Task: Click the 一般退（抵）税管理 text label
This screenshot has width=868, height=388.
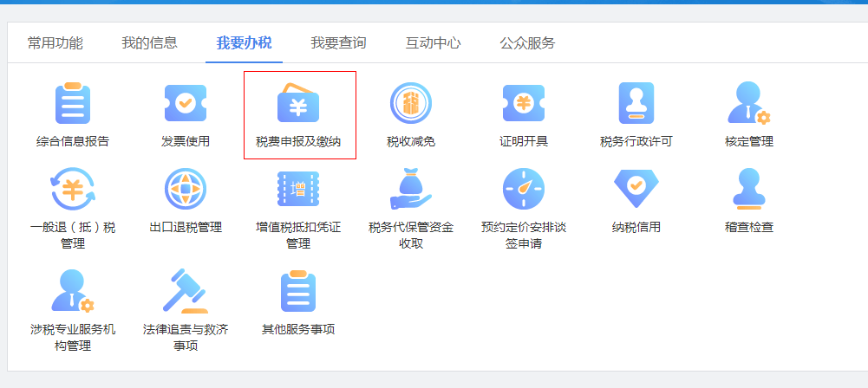Action: coord(73,236)
